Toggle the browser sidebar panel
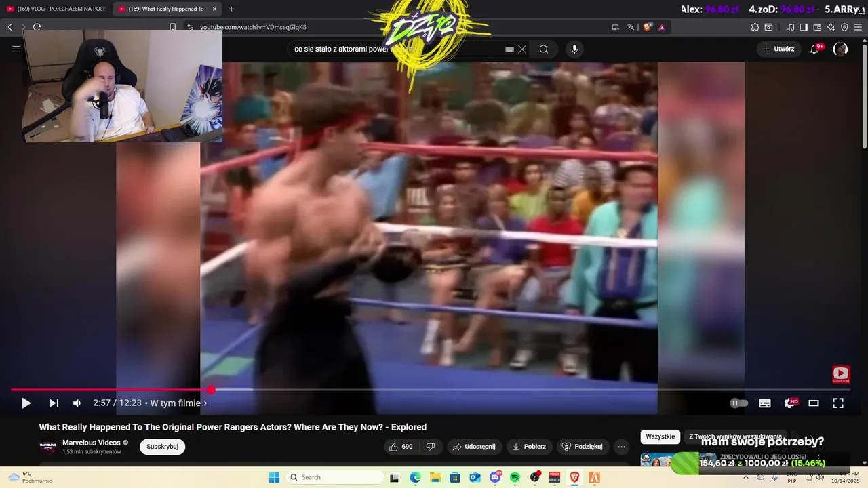868x488 pixels. 804,27
